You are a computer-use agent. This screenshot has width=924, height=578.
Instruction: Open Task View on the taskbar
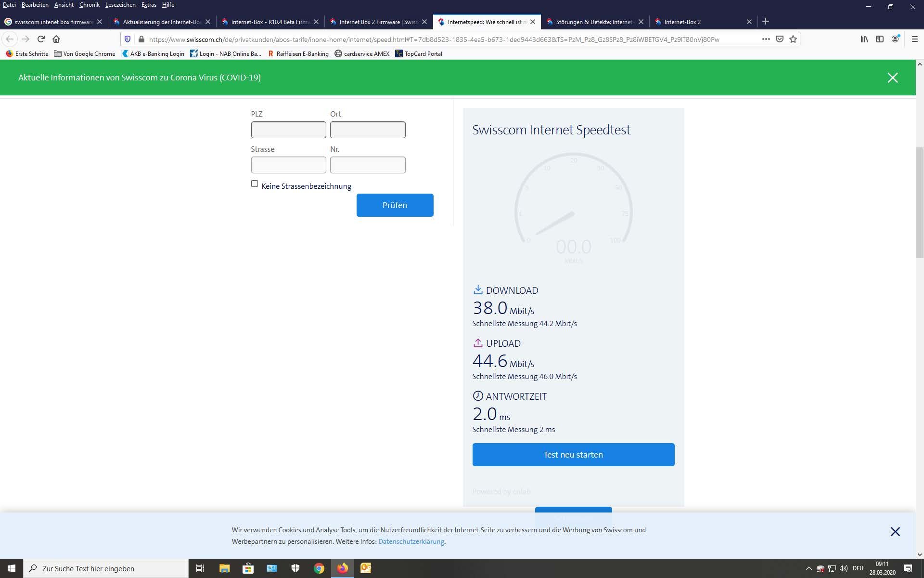pos(200,568)
